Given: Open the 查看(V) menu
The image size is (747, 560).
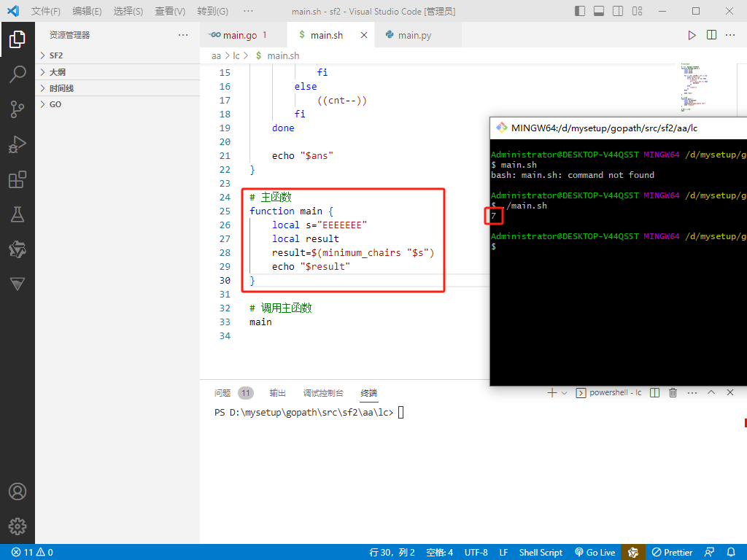Looking at the screenshot, I should click(x=170, y=11).
